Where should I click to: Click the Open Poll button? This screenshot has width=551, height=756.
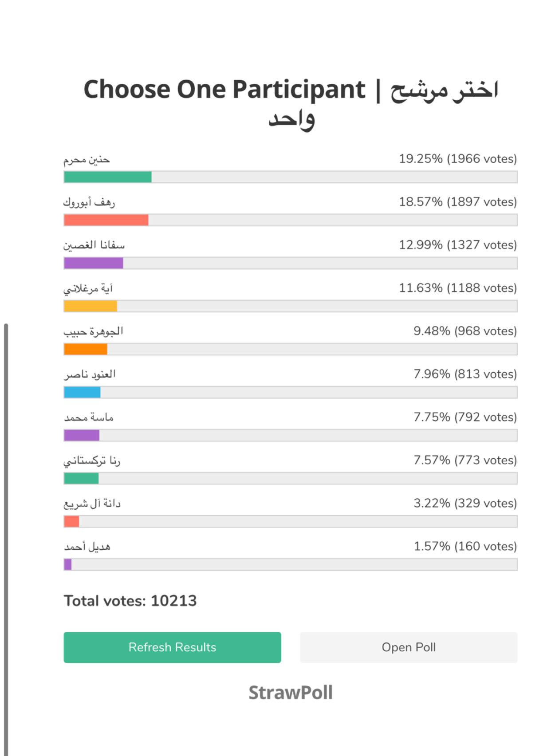(x=409, y=647)
